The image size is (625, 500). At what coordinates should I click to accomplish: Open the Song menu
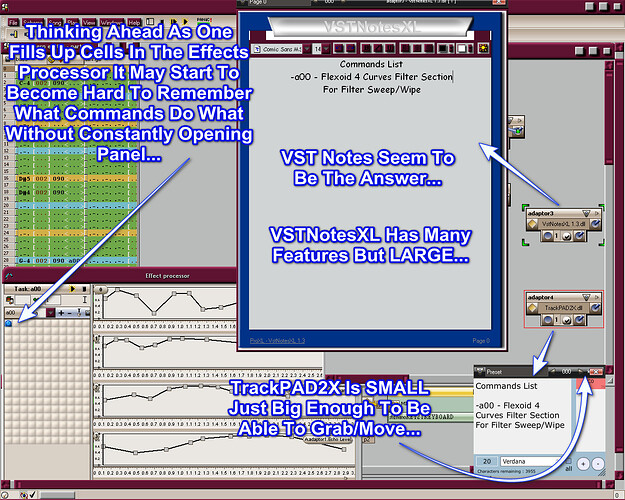click(x=55, y=22)
